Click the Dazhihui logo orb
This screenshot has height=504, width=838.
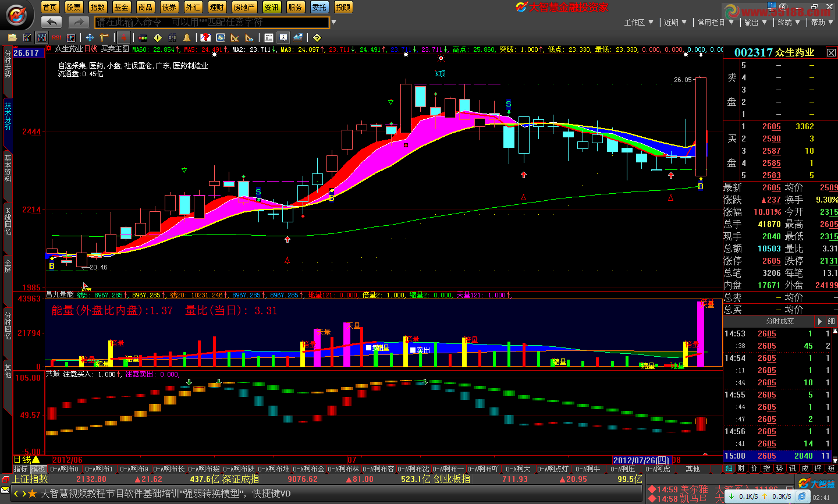[17, 15]
